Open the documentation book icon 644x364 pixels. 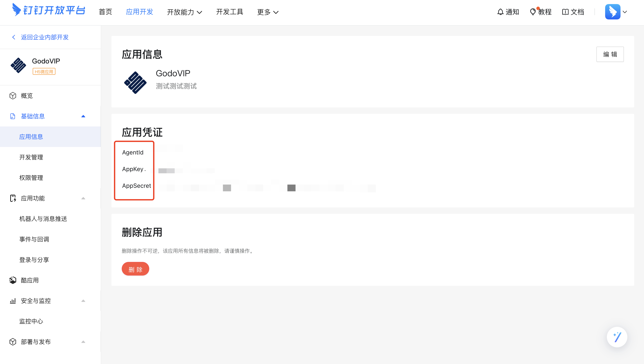[565, 12]
